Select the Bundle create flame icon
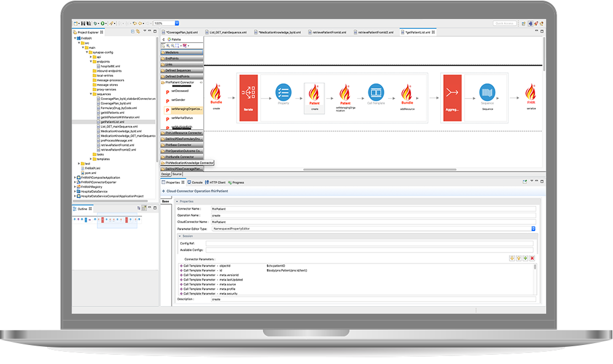This screenshot has width=613, height=364. 216,93
